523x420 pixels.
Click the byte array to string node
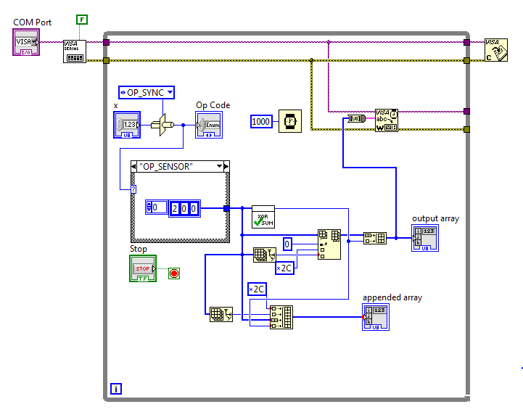[x=357, y=118]
